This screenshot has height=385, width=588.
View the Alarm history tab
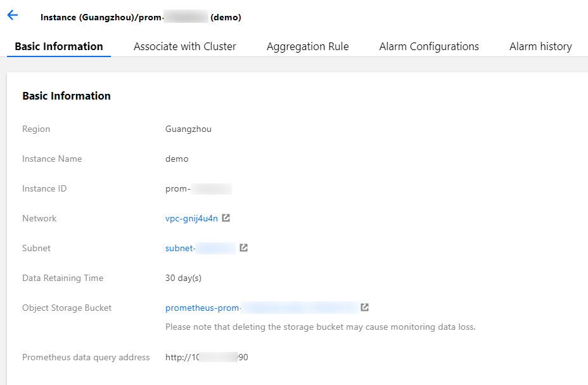point(540,46)
